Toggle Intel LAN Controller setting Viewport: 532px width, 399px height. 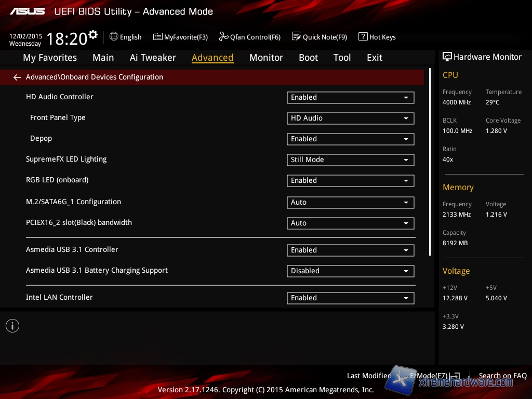tap(350, 298)
